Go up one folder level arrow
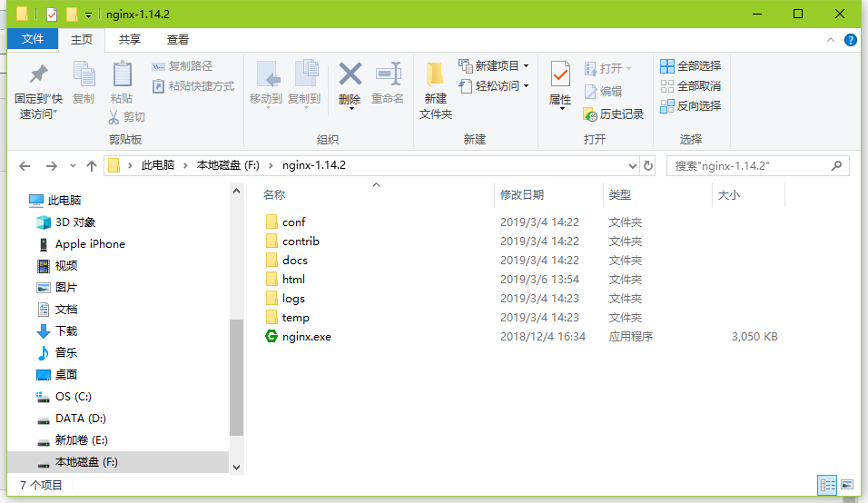 pos(92,166)
